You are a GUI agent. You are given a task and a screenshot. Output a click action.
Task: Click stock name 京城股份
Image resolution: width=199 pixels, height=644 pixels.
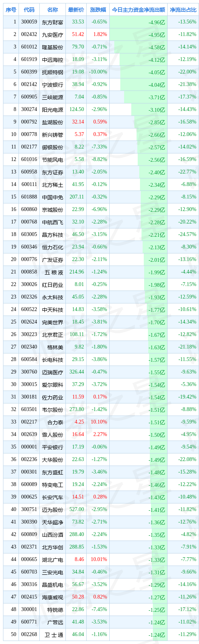[x=53, y=210]
